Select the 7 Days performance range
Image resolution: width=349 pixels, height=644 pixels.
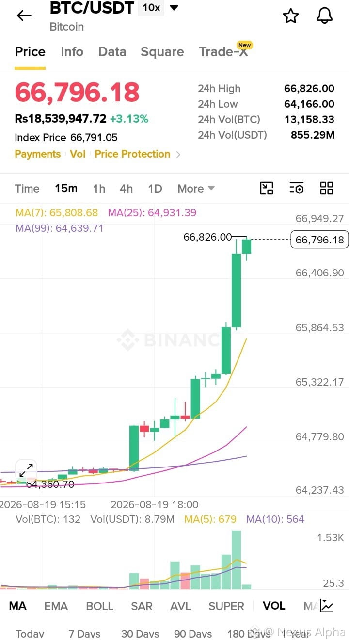tap(84, 634)
